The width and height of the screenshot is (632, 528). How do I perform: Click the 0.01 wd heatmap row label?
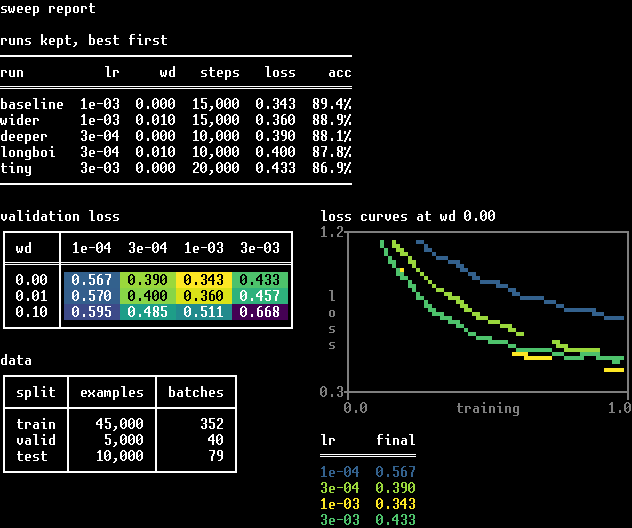click(32, 296)
